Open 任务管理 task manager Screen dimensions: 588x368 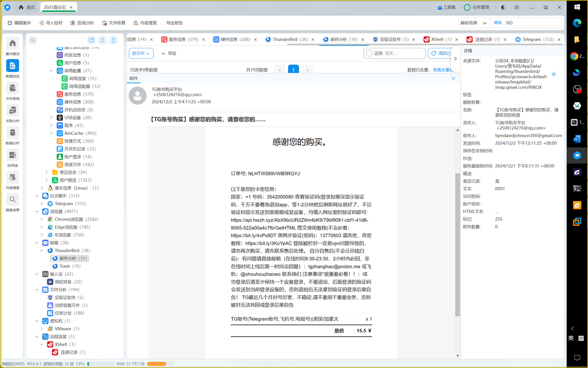point(476,7)
